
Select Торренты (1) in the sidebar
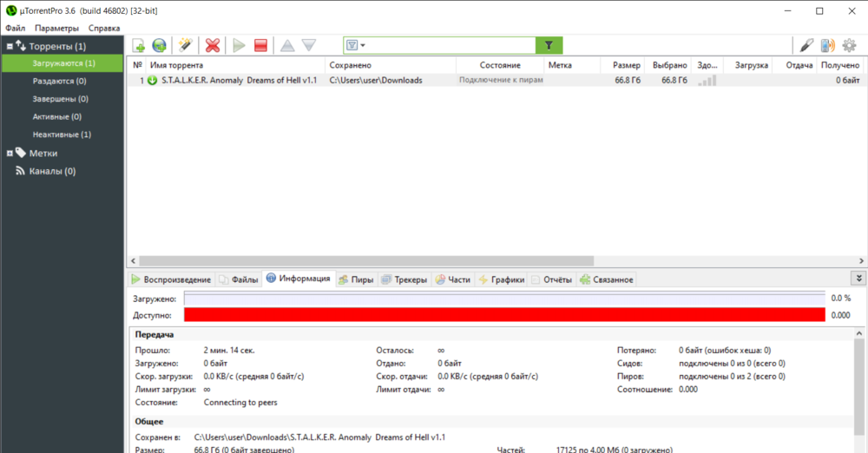57,47
